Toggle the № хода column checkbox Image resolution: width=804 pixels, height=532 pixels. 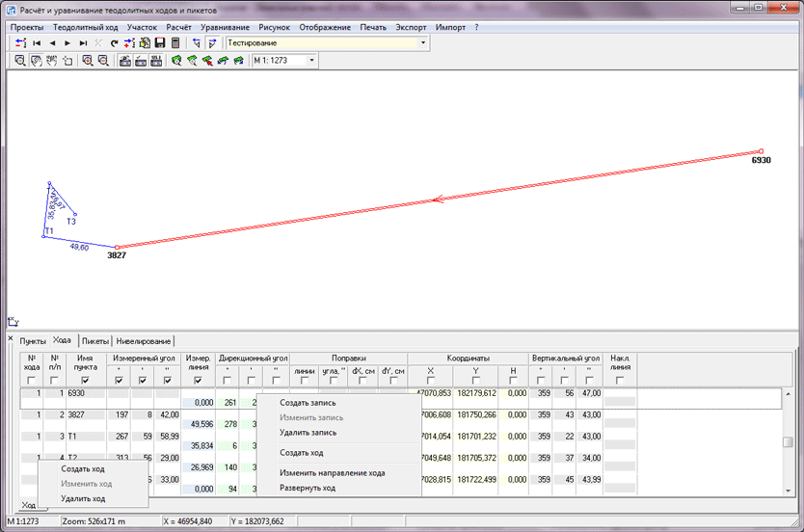(31, 381)
